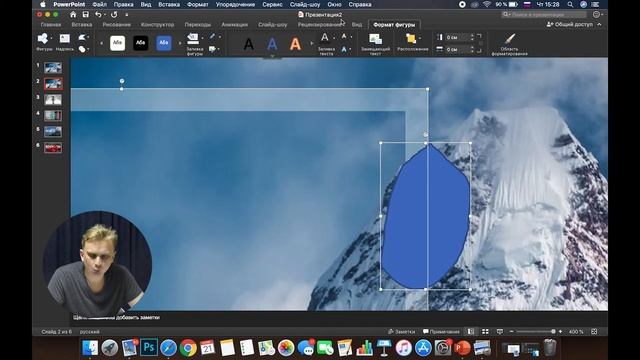Image resolution: width=640 pixels, height=360 pixels.
Task: Choose the shape outline pen icon
Action: pyautogui.click(x=212, y=37)
